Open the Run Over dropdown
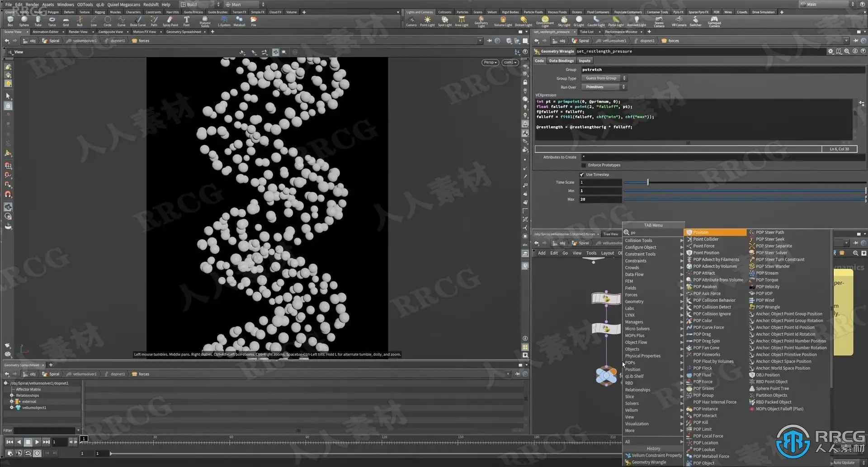The width and height of the screenshot is (868, 467). point(604,87)
